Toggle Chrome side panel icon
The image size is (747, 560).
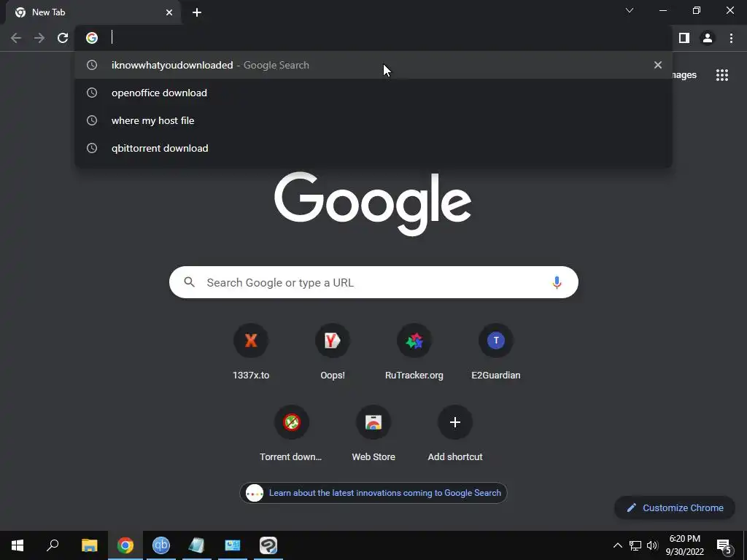(x=684, y=38)
